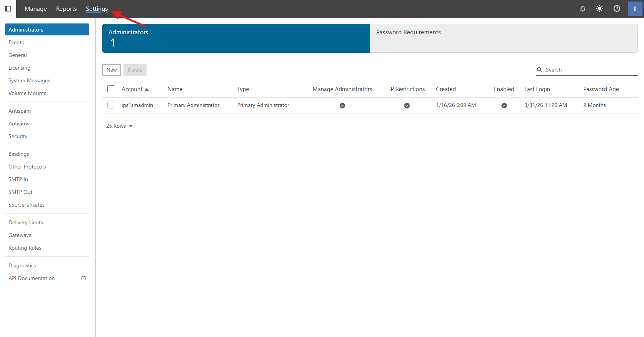The image size is (644, 337).
Task: Open help question mark icon
Action: coord(617,8)
